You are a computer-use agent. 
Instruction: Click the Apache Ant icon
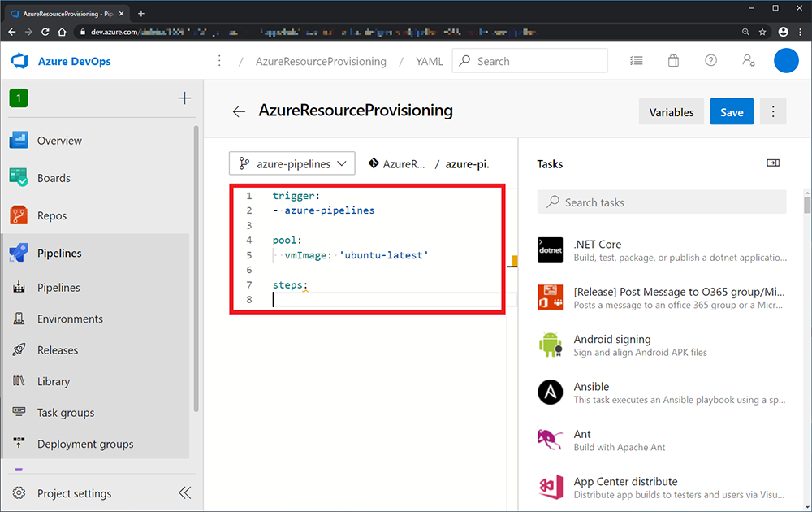tap(550, 440)
